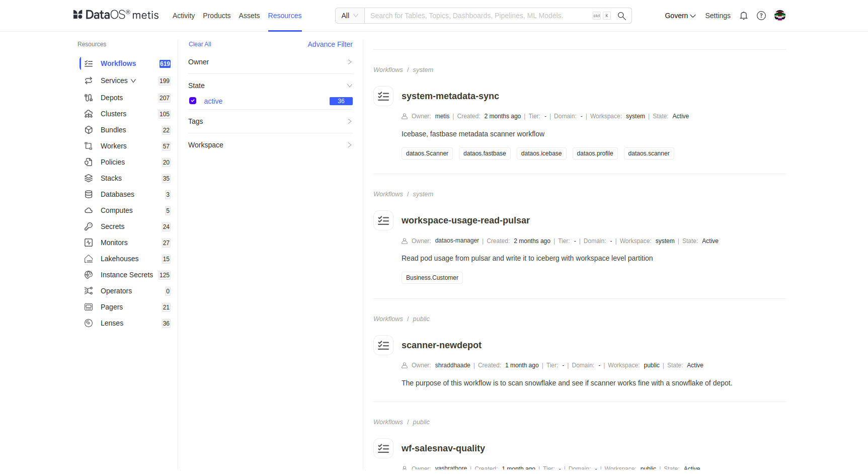Open the Advance Filter link

[x=330, y=44]
